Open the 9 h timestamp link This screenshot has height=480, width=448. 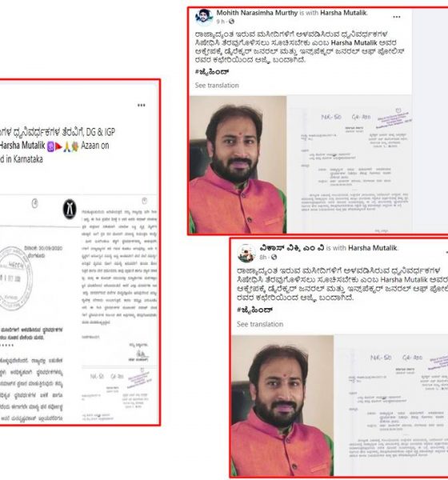coord(221,22)
